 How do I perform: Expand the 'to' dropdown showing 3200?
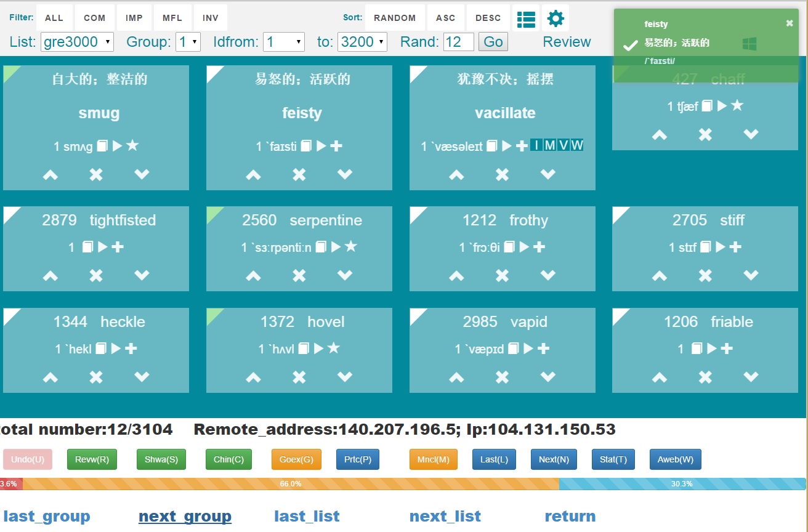[x=364, y=42]
